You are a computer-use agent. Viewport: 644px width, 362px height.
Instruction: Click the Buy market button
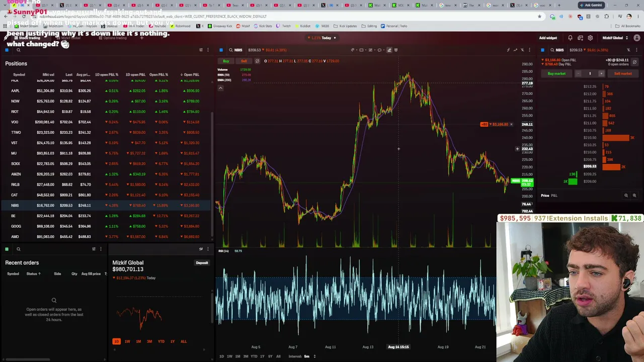coord(556,73)
